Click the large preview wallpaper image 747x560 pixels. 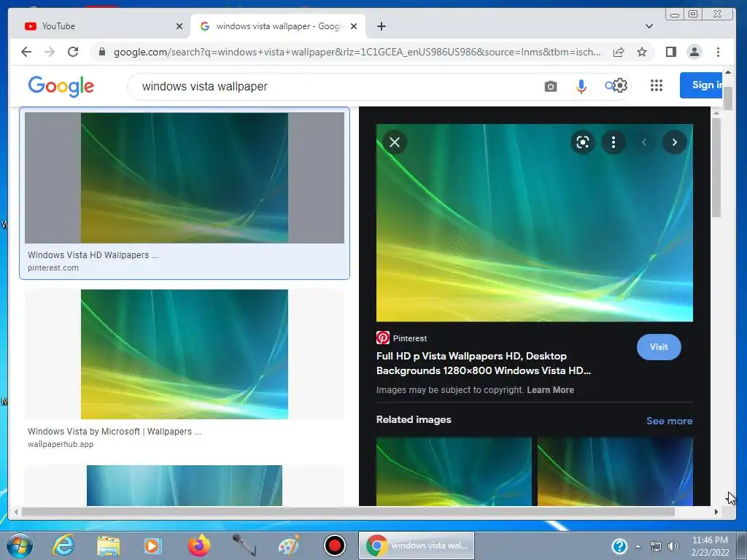point(535,223)
